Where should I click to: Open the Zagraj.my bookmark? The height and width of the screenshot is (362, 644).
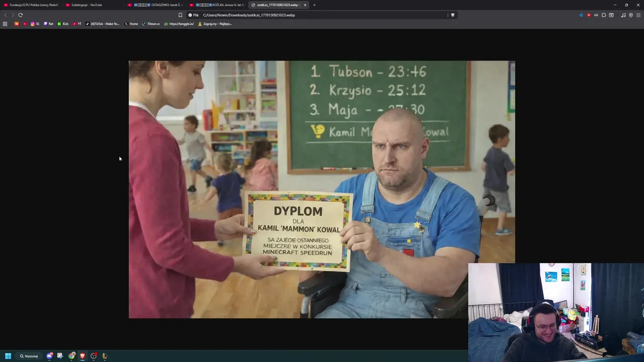[x=215, y=24]
